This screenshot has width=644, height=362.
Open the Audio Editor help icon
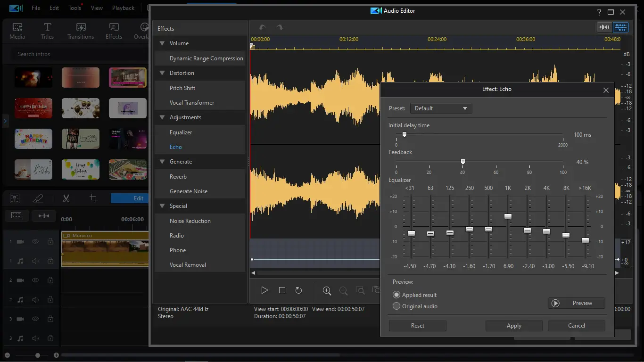tap(599, 12)
